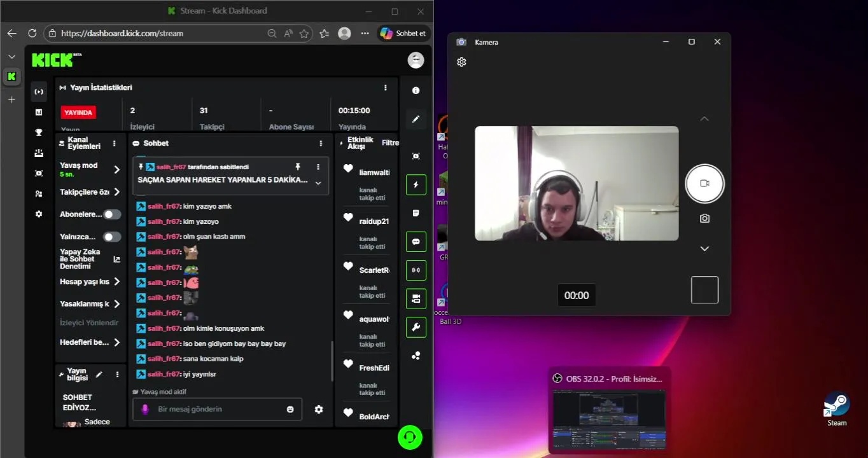
Task: Open the emoji picker in chat input
Action: [290, 409]
